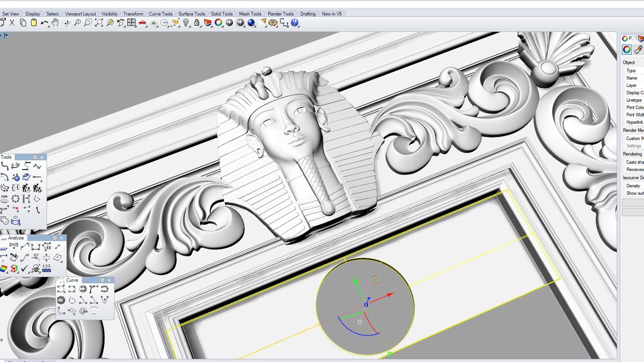This screenshot has width=644, height=362.
Task: Click the Zoom Selected icon
Action: 109,23
